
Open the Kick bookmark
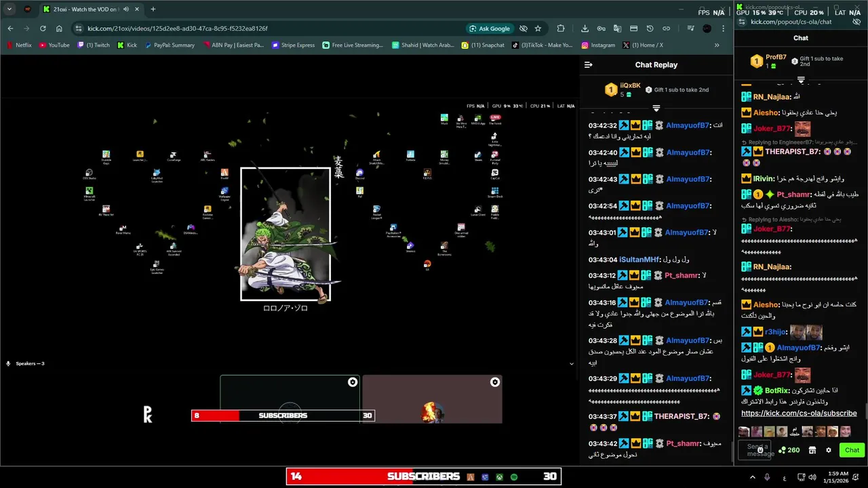point(127,45)
